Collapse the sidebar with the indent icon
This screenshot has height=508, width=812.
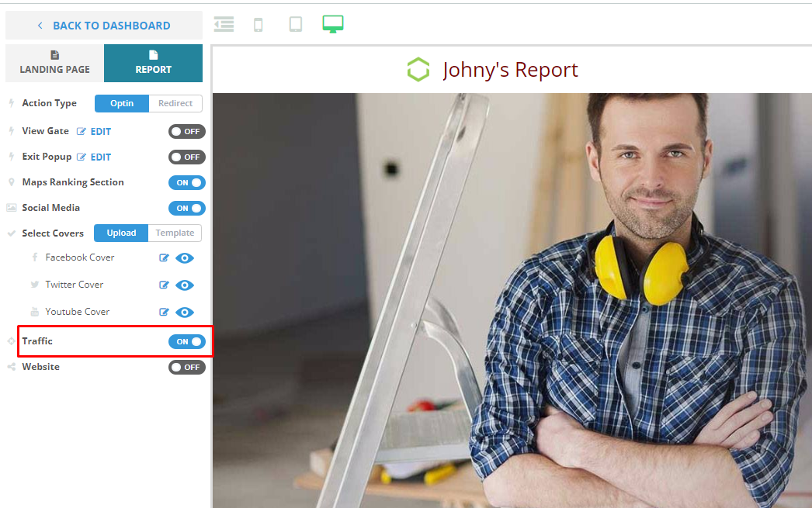pyautogui.click(x=224, y=24)
